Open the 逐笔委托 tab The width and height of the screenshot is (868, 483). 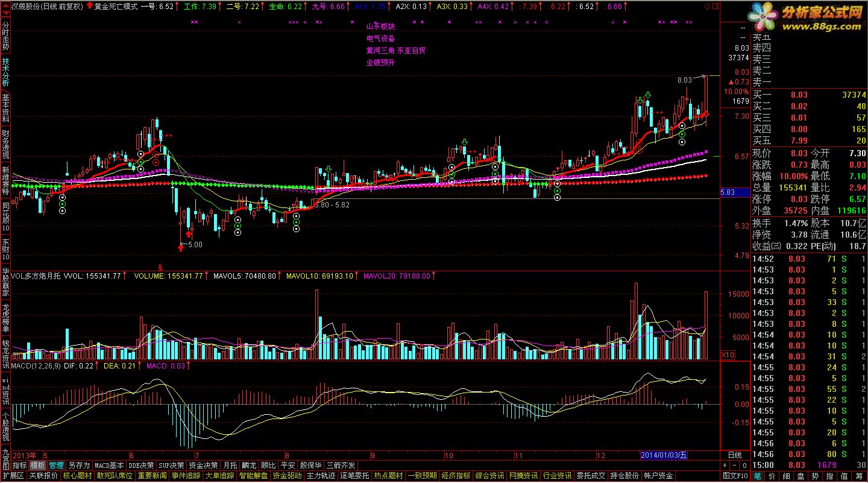(x=354, y=476)
